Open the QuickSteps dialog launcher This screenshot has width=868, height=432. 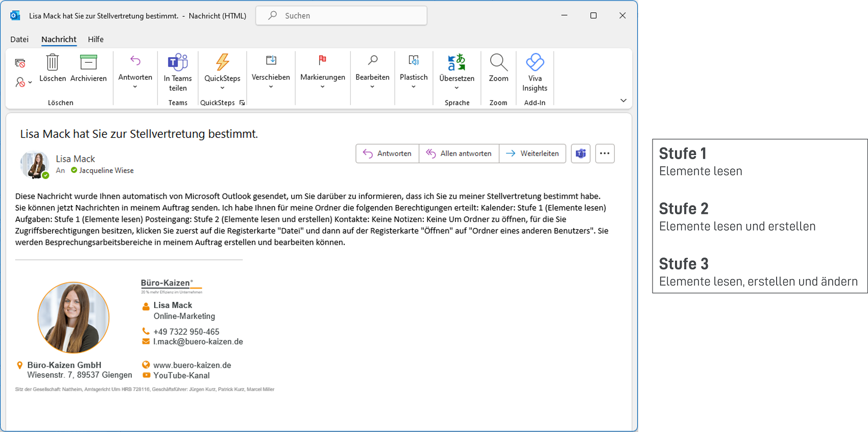[x=242, y=103]
